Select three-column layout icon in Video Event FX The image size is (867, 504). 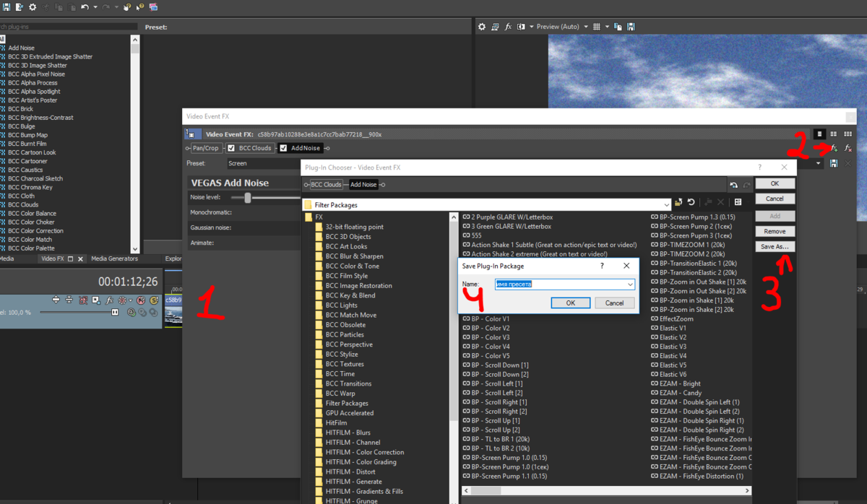(847, 134)
